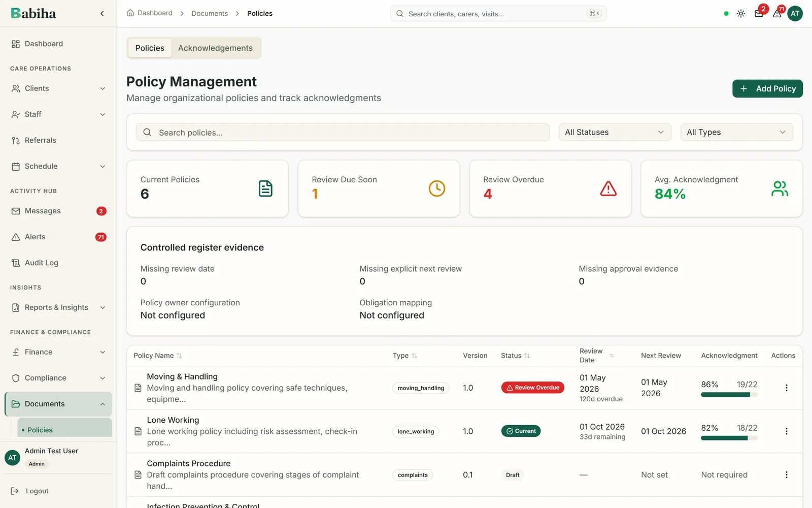
Task: Sort by Type column
Action: click(x=405, y=356)
